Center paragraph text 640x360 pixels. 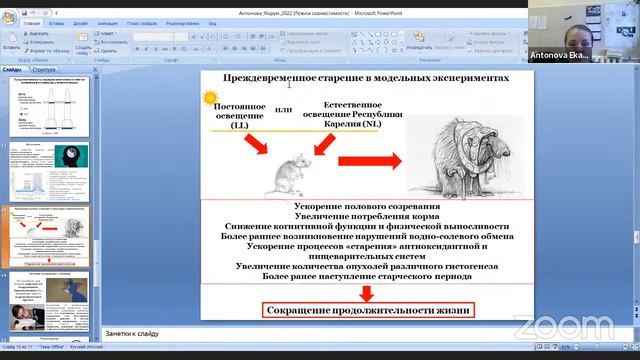tap(235, 49)
